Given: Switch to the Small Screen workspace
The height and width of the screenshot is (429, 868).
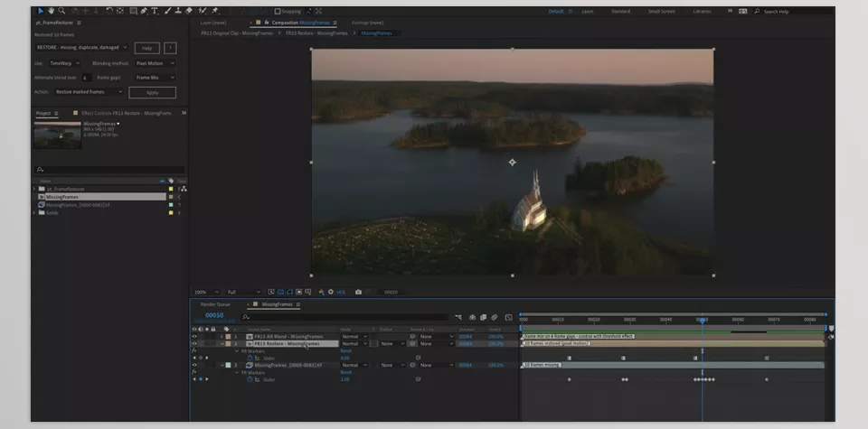Looking at the screenshot, I should coord(662,11).
